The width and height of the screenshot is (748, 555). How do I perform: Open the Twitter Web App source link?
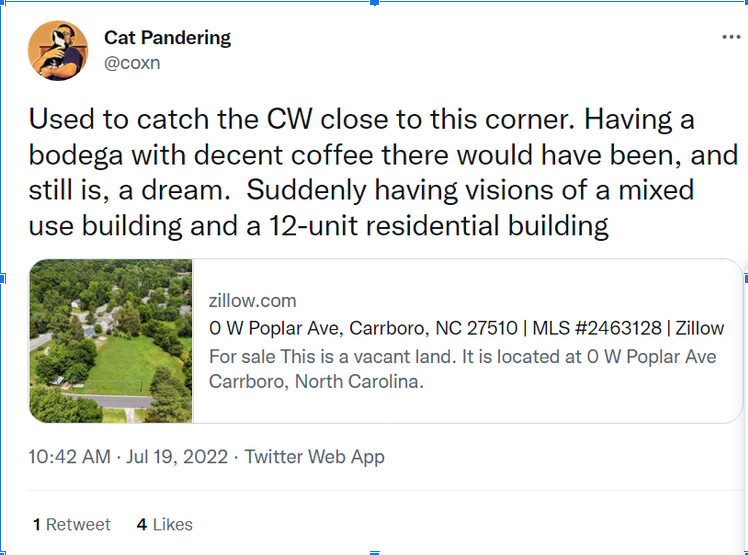(314, 457)
